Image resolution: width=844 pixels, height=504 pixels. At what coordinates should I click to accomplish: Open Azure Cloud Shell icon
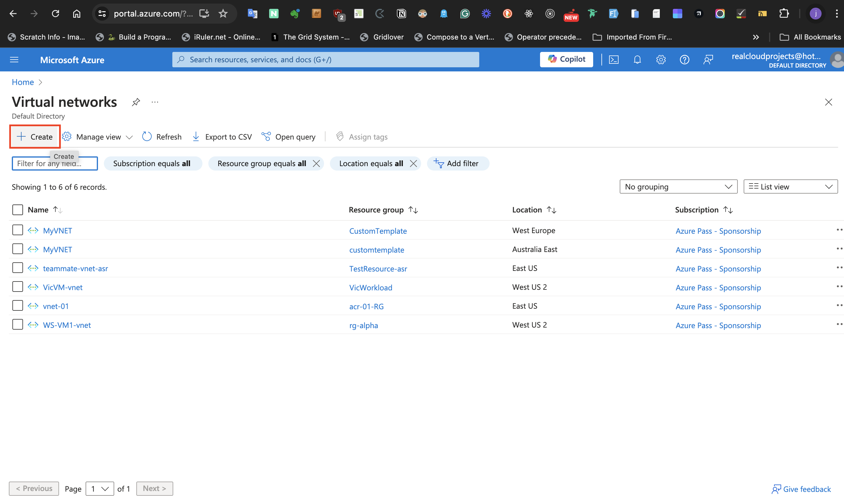614,60
